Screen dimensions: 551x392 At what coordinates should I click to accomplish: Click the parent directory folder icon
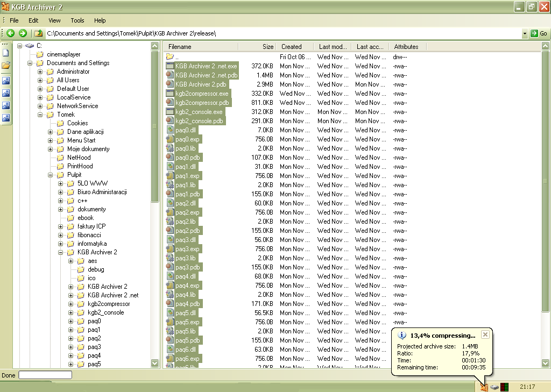click(x=170, y=56)
